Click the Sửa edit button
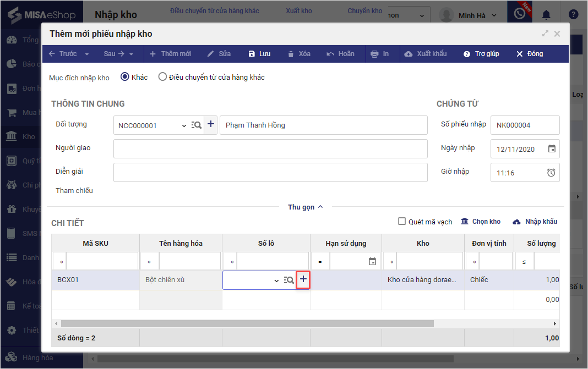This screenshot has width=588, height=369. pyautogui.click(x=219, y=54)
